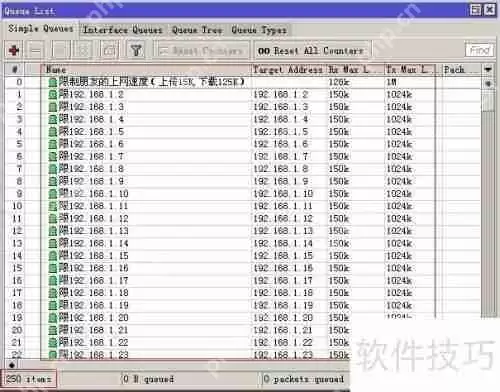Click Reset All Counters button

(x=311, y=51)
